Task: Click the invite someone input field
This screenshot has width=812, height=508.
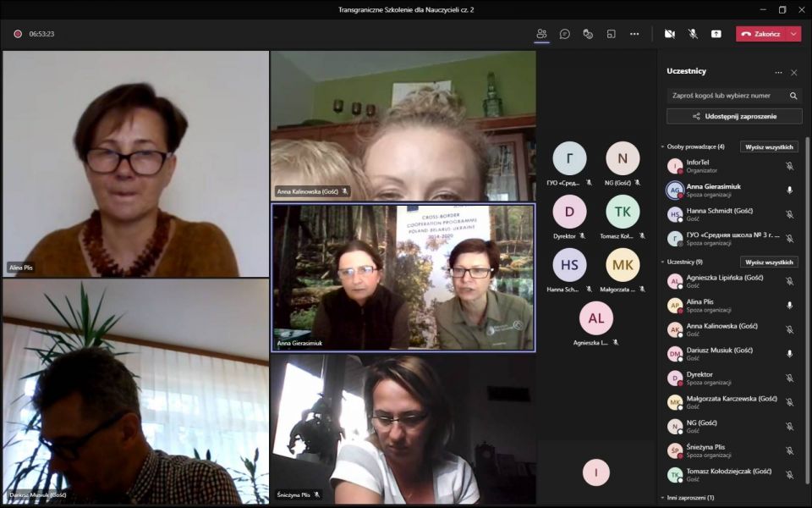Action: point(726,96)
